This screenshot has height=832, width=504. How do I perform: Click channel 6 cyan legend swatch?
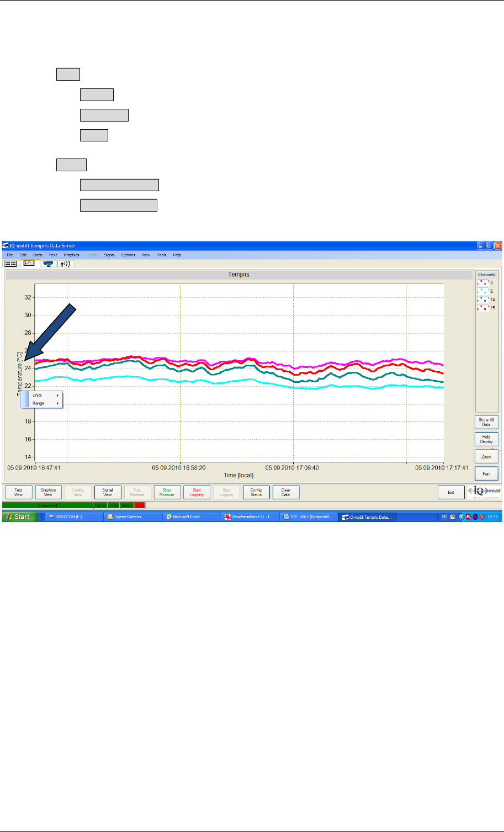482,291
